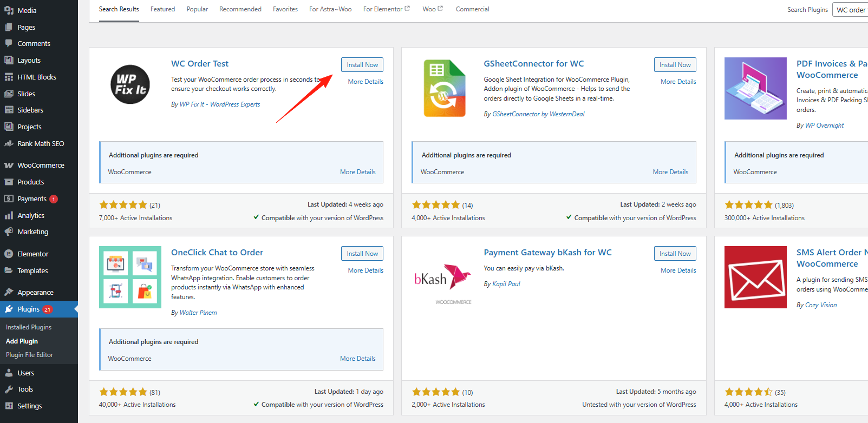The width and height of the screenshot is (868, 423).
Task: Select the For Astra~Woo tab
Action: [x=330, y=9]
